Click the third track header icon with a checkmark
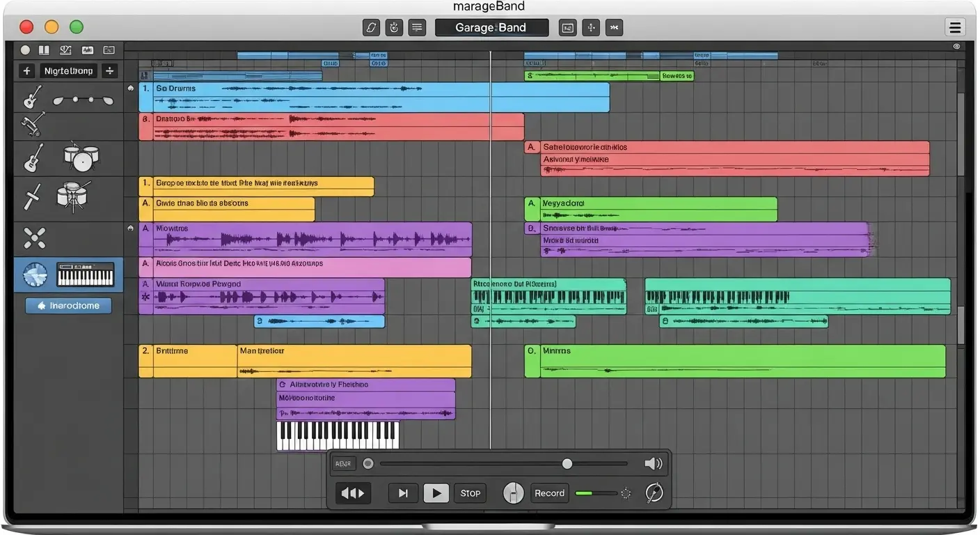Viewport: 980px width, 535px height. (66, 50)
